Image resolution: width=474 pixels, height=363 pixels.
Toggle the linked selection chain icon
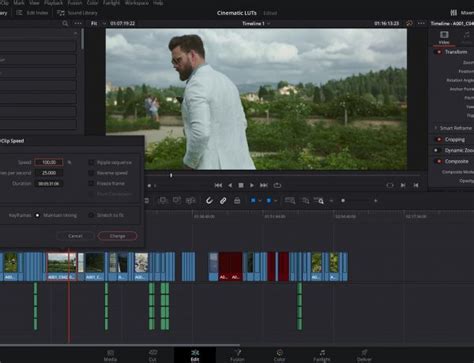(x=223, y=201)
